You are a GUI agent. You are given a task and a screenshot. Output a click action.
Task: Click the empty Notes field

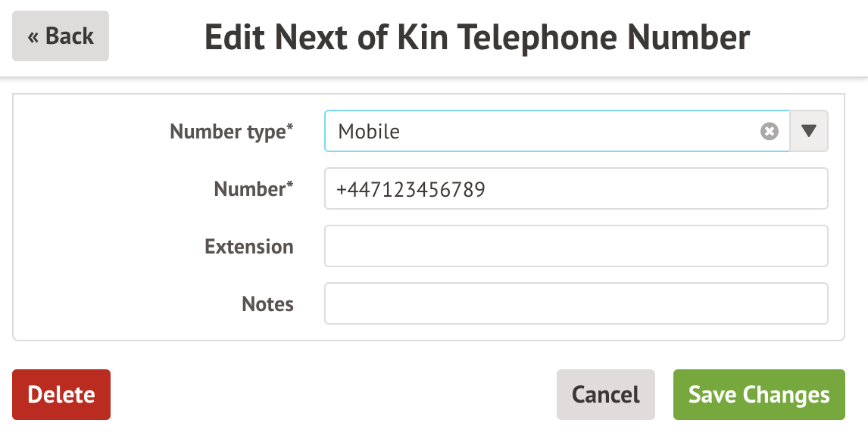pos(576,303)
